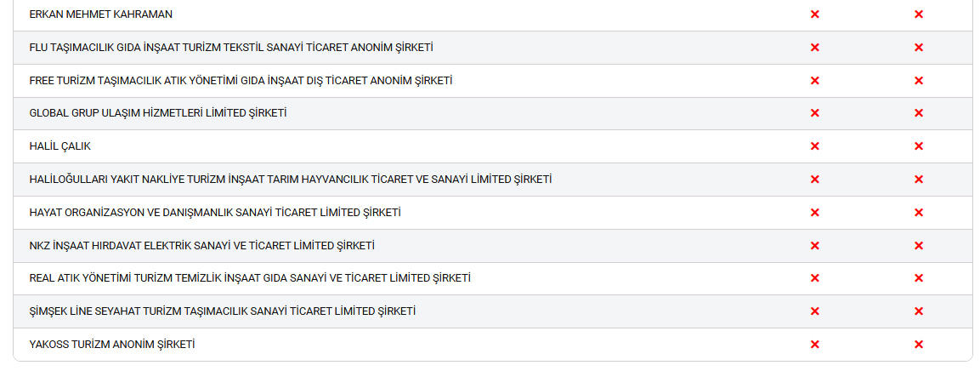980x371 pixels.
Task: Click second red X in YAKOSS TURİZM row
Action: tap(918, 345)
